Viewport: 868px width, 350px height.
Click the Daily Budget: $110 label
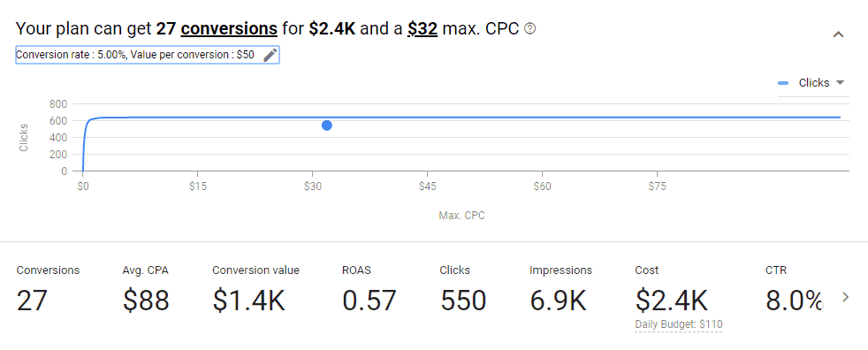(x=679, y=324)
